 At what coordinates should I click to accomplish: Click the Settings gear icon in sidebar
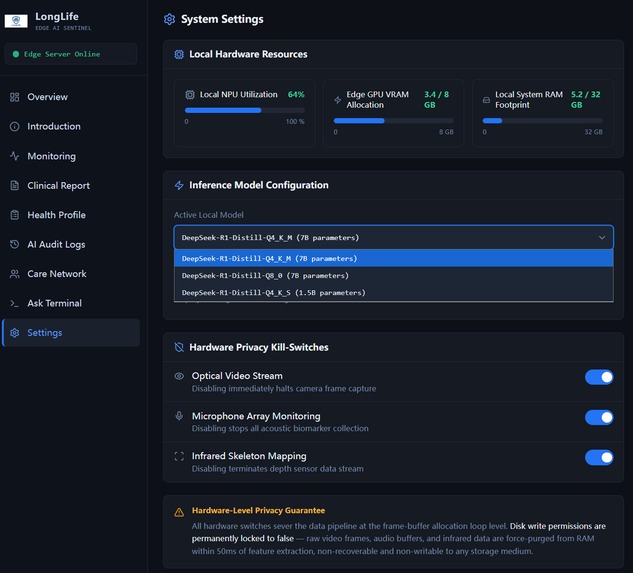15,333
